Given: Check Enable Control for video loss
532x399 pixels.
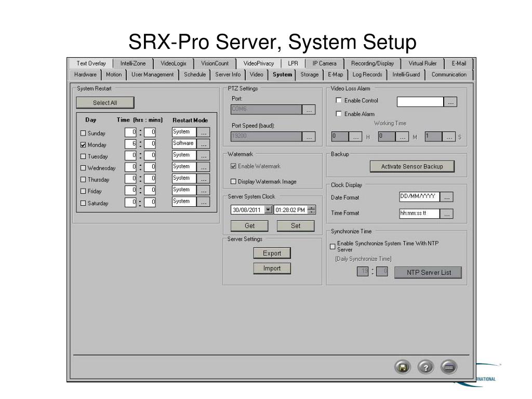Looking at the screenshot, I should (x=339, y=100).
